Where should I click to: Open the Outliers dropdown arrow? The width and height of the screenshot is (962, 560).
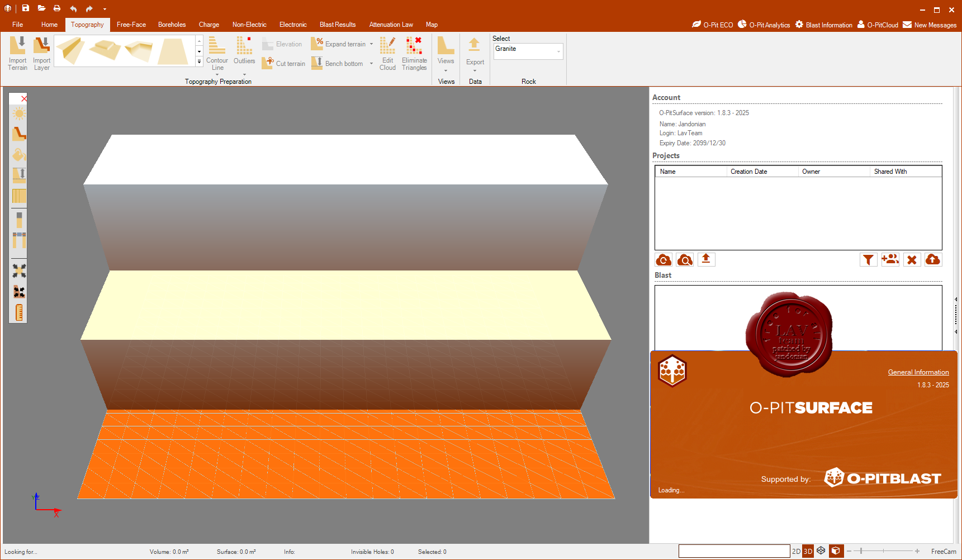244,74
